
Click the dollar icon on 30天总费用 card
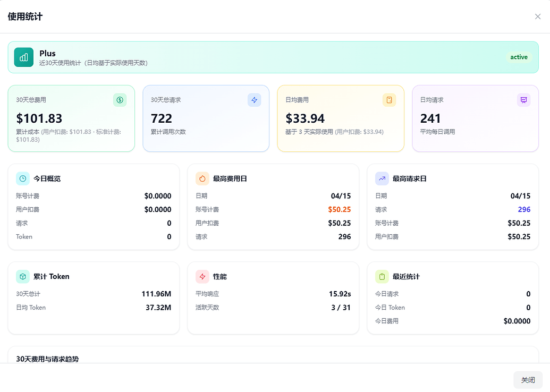(x=120, y=100)
